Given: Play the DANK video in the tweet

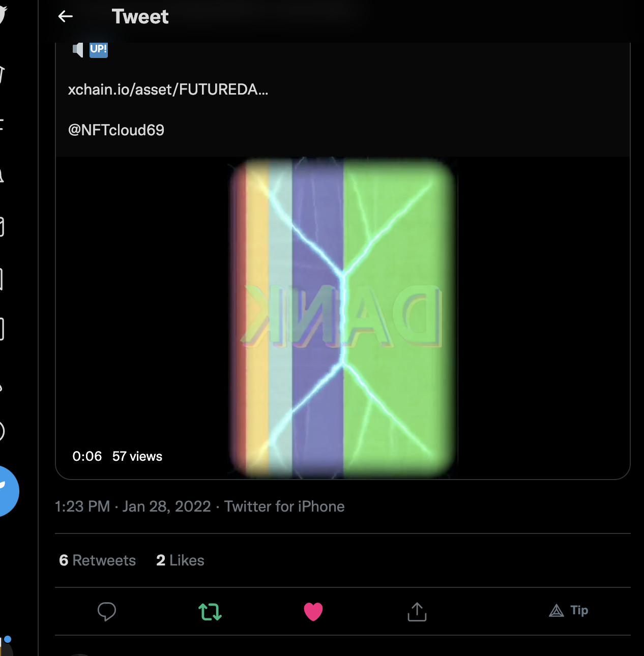Looking at the screenshot, I should pyautogui.click(x=343, y=318).
